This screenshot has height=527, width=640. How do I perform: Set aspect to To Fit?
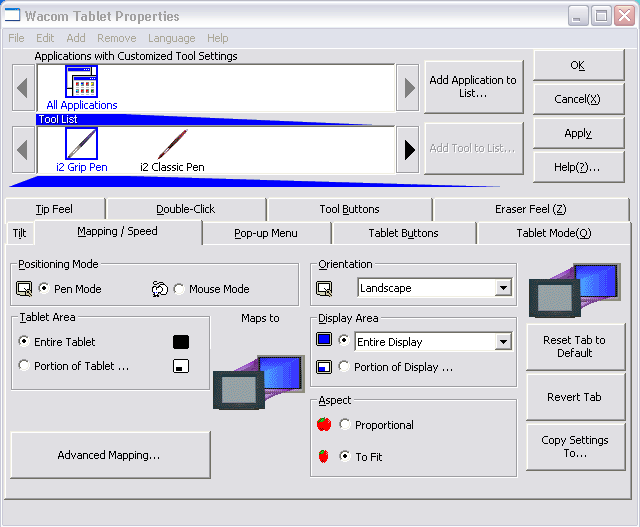(344, 456)
